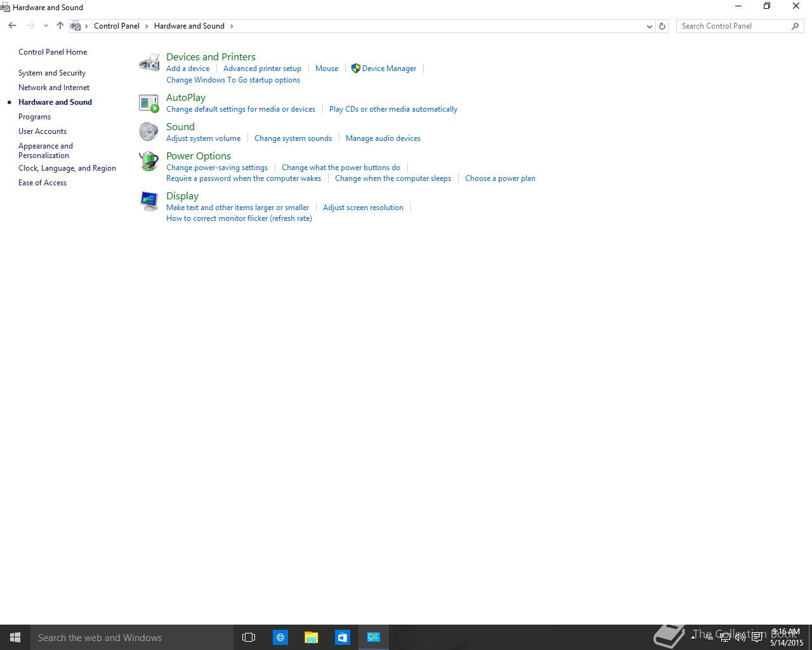The image size is (812, 650).
Task: Show hidden tray icons arrow
Action: pyautogui.click(x=693, y=637)
